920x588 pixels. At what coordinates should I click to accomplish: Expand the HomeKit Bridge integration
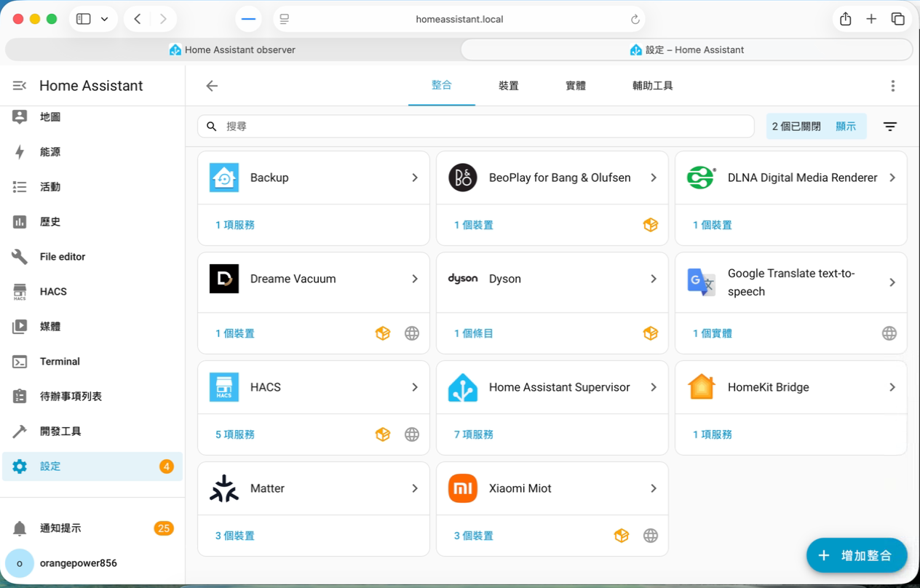[x=892, y=387]
